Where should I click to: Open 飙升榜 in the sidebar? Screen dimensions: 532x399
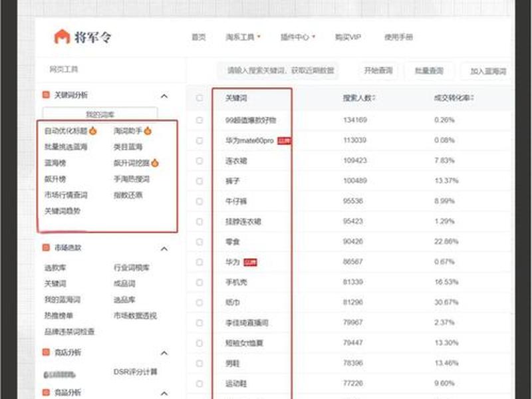pyautogui.click(x=55, y=179)
